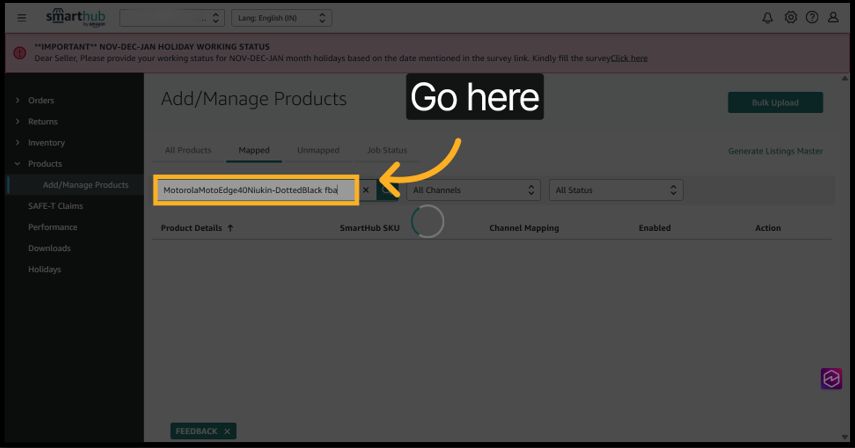
Task: Open the hamburger menu icon
Action: click(x=22, y=18)
